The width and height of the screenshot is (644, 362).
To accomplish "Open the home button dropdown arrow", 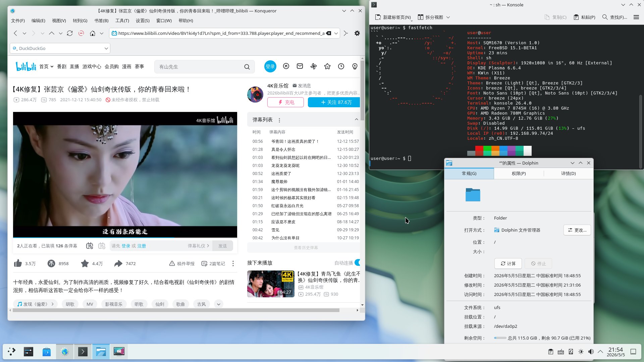I will pyautogui.click(x=102, y=33).
